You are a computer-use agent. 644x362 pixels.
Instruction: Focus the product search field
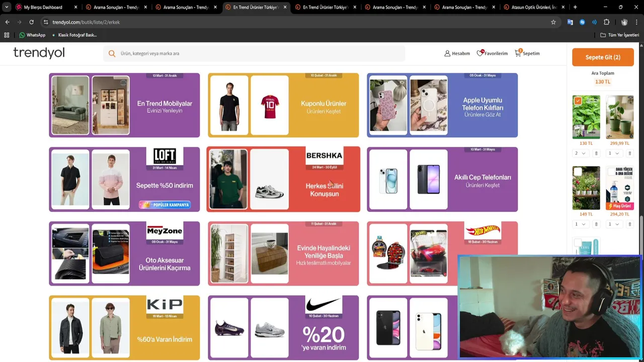tap(254, 53)
